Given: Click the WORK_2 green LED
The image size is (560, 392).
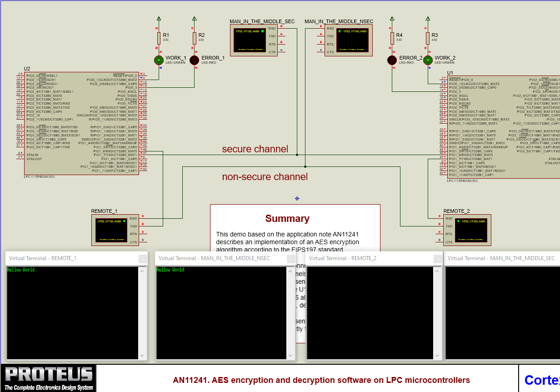Looking at the screenshot, I should tap(427, 60).
